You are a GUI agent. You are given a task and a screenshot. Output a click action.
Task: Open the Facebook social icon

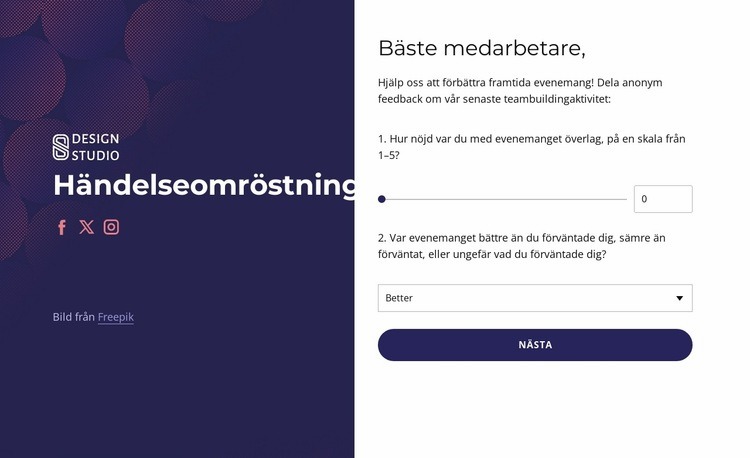point(62,227)
